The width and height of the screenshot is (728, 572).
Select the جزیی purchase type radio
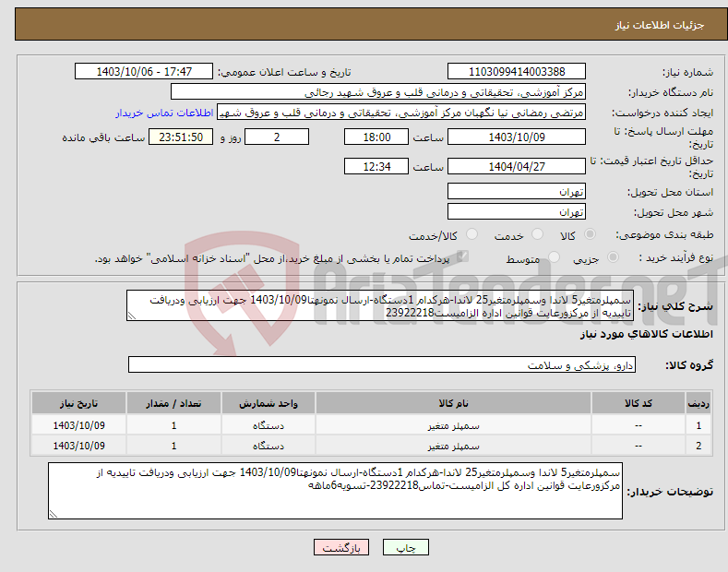[613, 257]
